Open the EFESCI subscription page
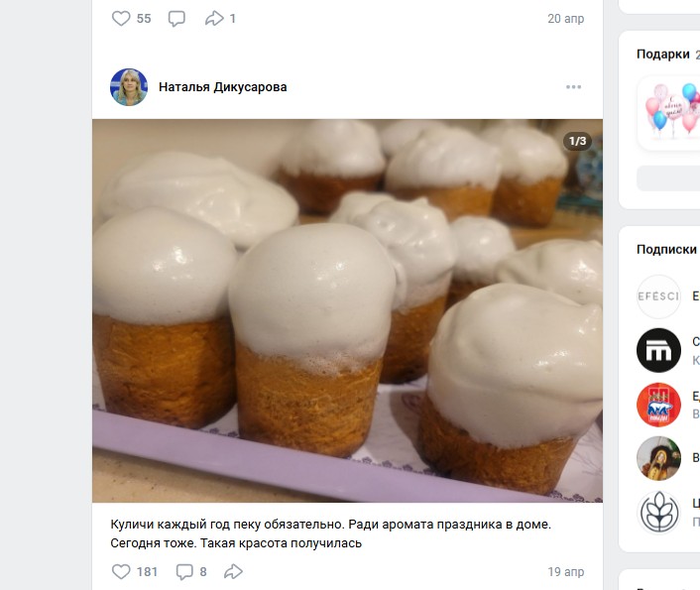Screen dimensions: 700x590 click(x=658, y=296)
